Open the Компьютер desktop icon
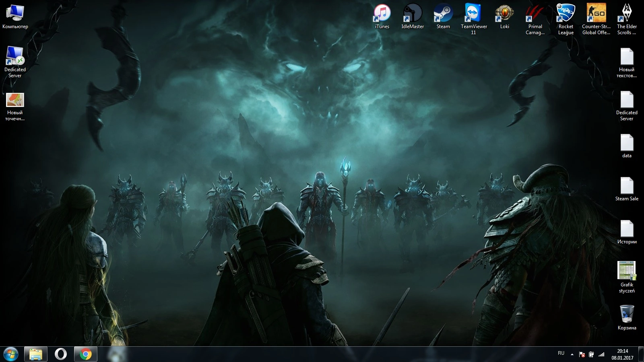Image resolution: width=644 pixels, height=362 pixels. 15,16
